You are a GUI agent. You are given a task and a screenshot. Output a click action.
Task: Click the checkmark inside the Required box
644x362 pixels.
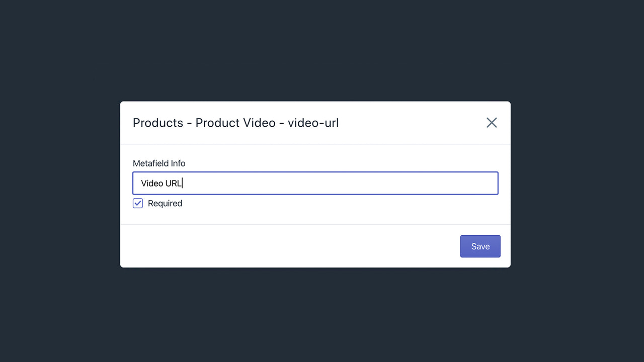[138, 203]
